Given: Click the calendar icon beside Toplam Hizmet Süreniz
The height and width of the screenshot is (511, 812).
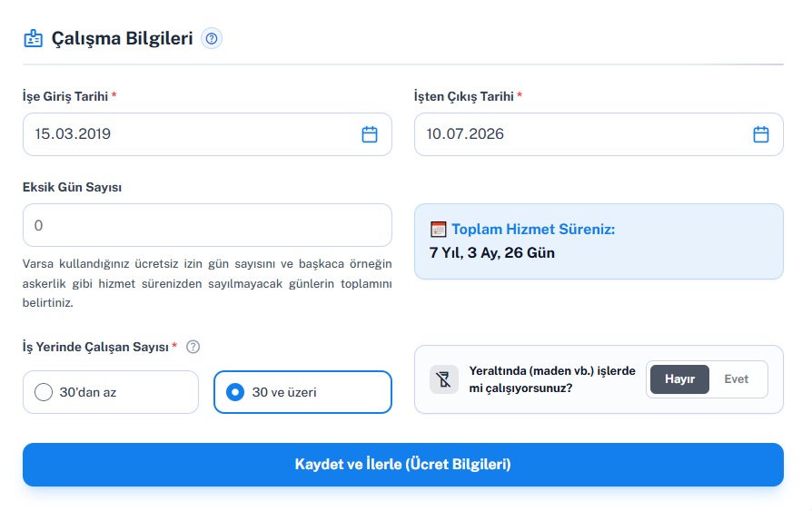Looking at the screenshot, I should point(438,229).
